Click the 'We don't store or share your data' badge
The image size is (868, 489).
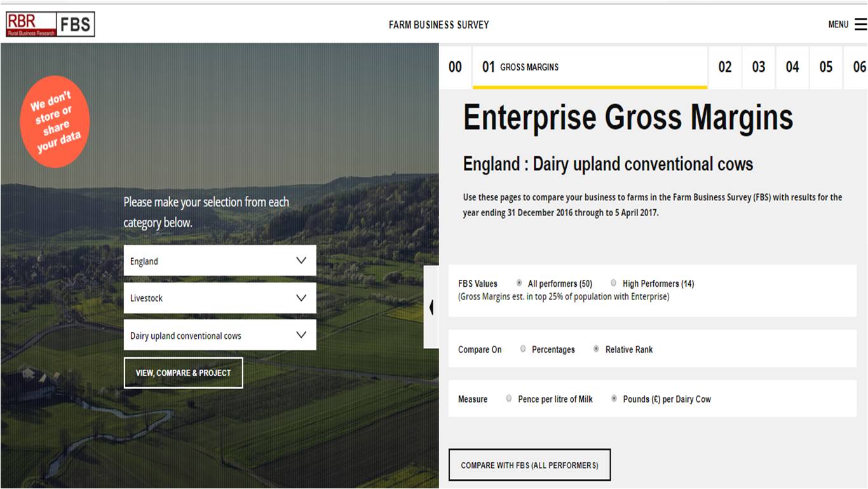click(55, 121)
